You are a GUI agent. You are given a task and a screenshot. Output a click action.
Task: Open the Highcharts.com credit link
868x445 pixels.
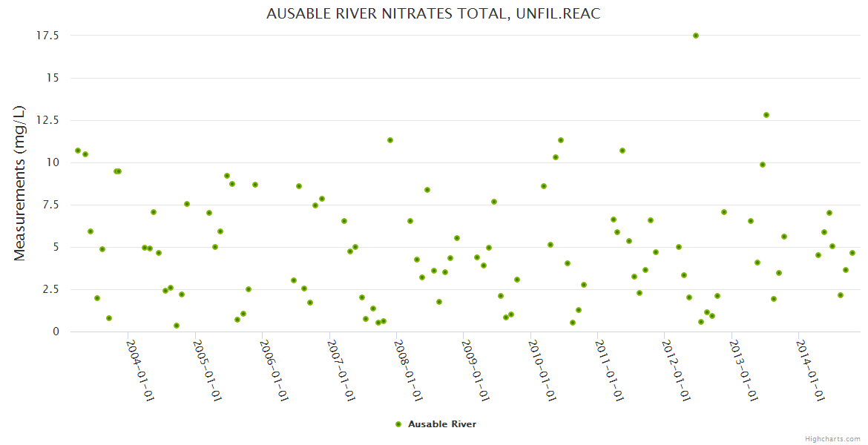832,438
